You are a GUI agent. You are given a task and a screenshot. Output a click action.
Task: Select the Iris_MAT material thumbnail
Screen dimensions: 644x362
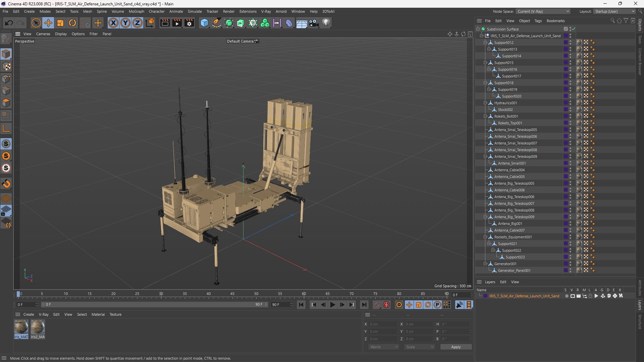point(21,327)
